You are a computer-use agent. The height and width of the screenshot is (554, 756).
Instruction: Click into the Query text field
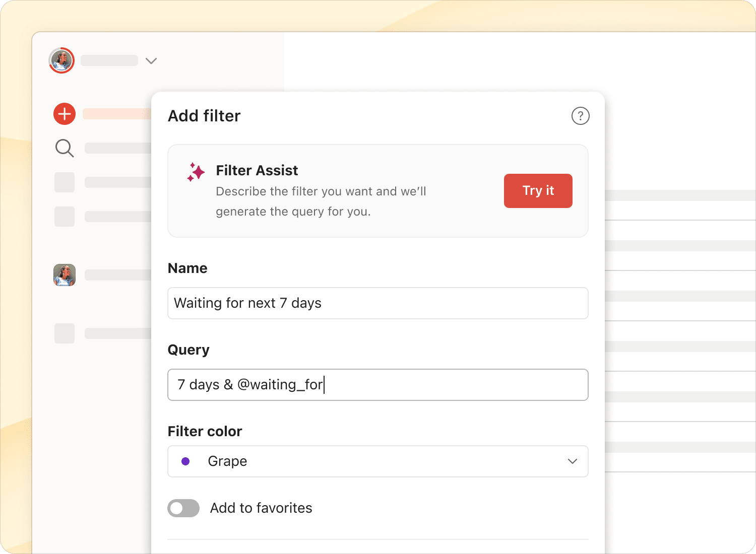pos(377,385)
